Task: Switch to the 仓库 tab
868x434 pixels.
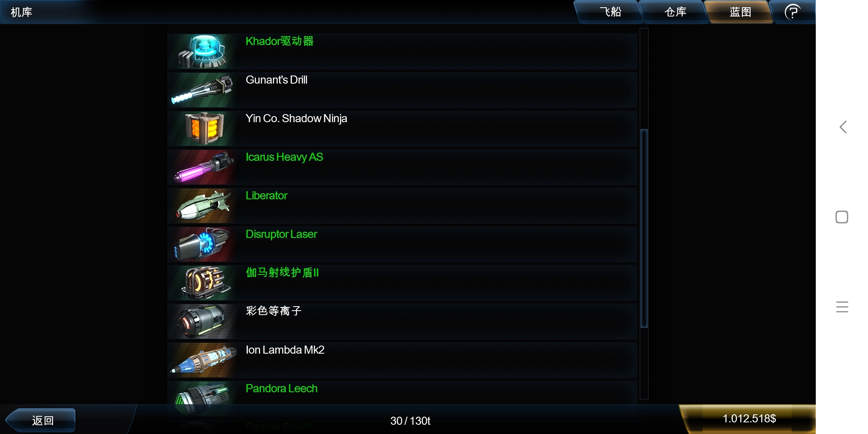Action: 675,12
